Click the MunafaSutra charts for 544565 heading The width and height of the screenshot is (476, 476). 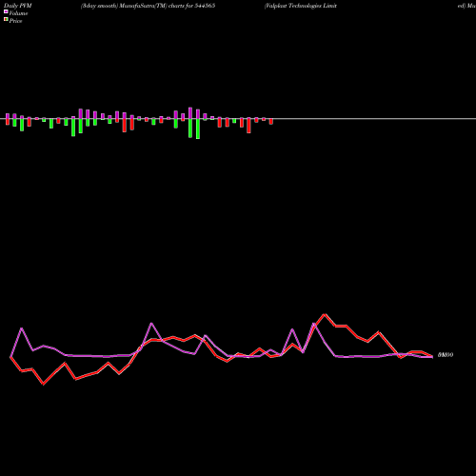point(149,6)
